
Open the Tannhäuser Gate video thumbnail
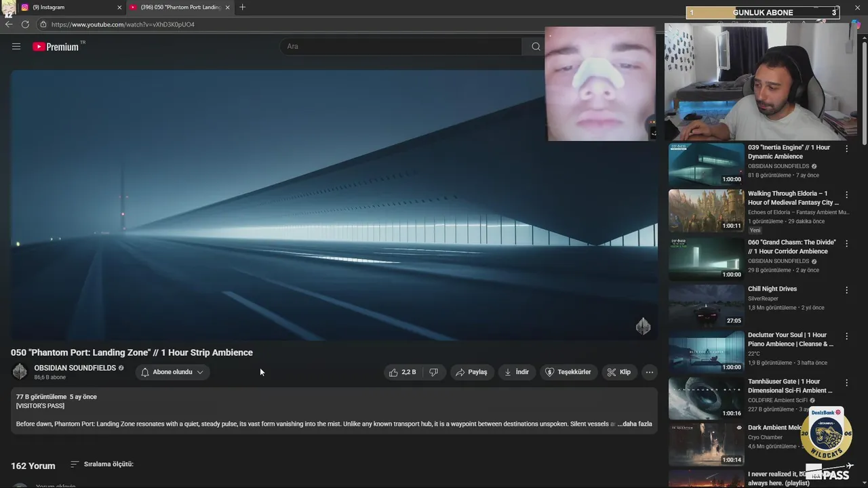[x=706, y=398]
